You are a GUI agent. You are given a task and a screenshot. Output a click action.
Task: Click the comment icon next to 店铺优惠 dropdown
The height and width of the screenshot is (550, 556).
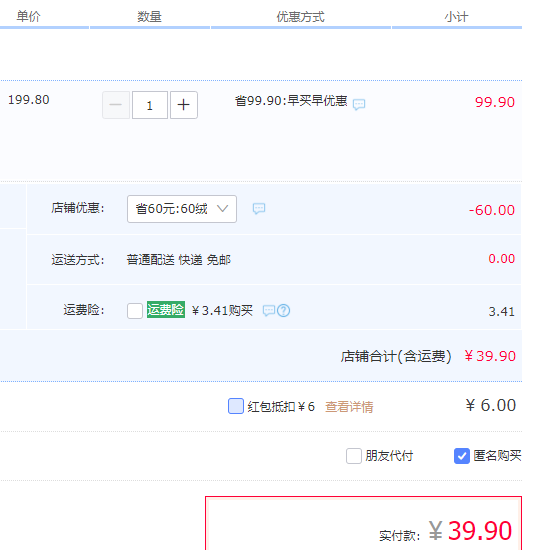point(259,209)
